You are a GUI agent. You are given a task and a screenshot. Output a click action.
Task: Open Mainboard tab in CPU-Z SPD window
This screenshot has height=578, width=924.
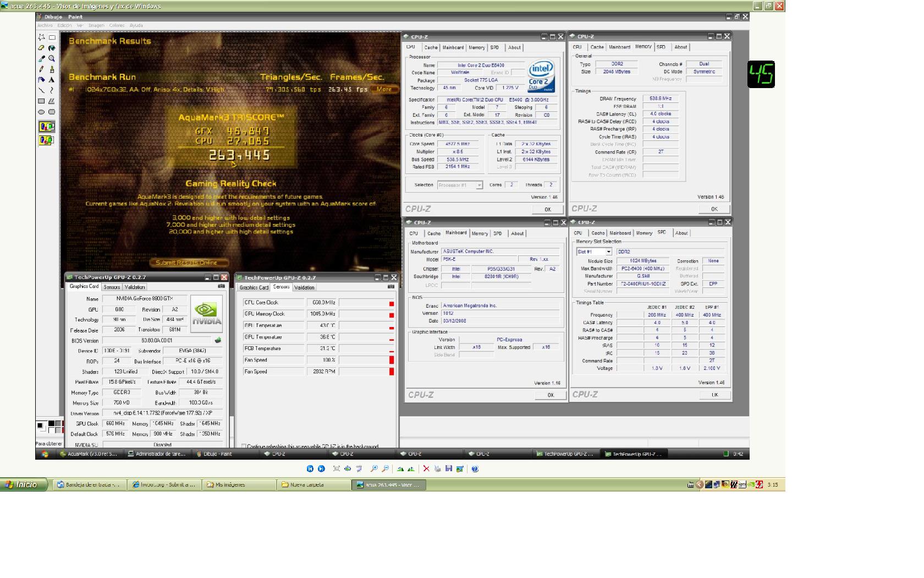point(620,233)
